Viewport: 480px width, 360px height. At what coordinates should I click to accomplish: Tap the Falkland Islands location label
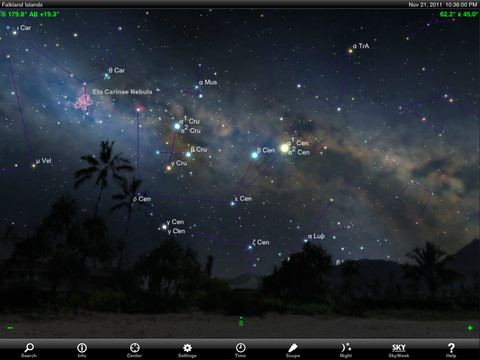coord(22,4)
